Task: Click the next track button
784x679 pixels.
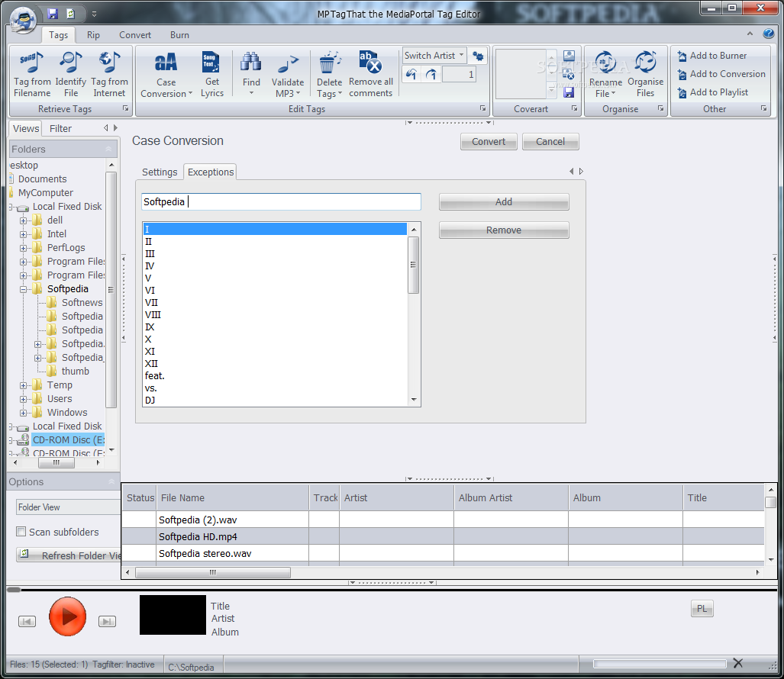Action: coord(107,621)
